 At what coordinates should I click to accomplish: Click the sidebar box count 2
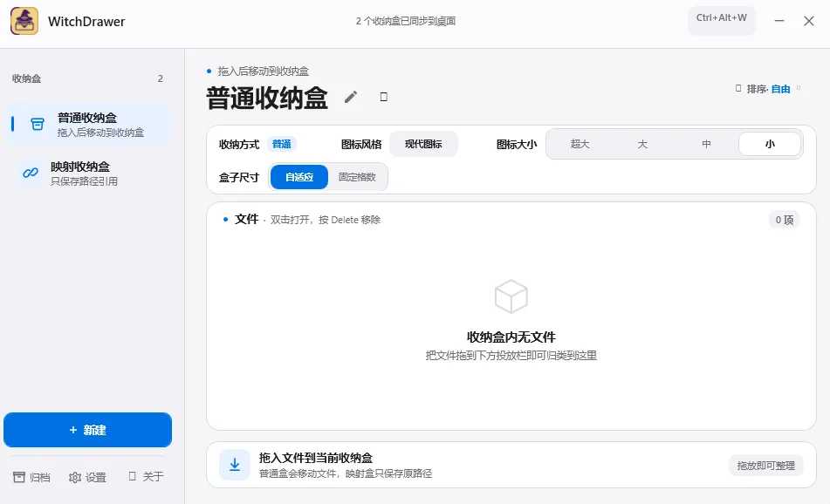161,78
